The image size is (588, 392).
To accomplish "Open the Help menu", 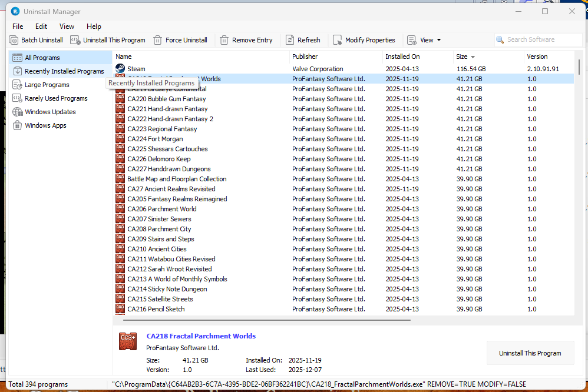I will click(94, 26).
